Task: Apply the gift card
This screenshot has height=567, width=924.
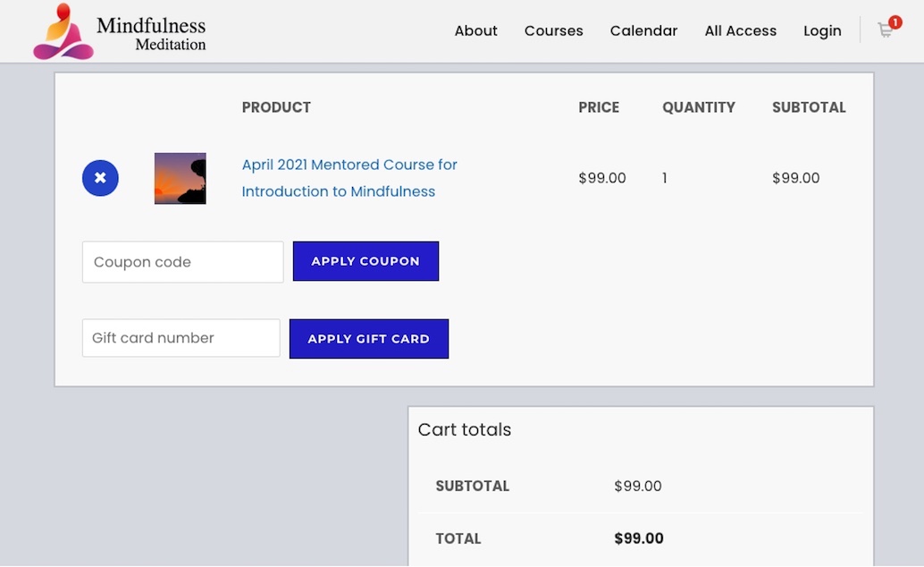Action: [x=368, y=339]
